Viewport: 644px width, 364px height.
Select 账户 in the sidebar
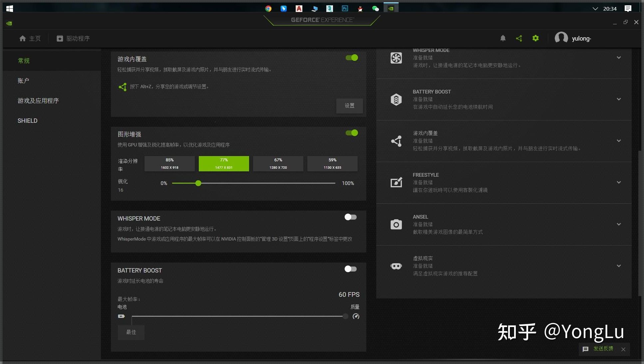[52, 81]
